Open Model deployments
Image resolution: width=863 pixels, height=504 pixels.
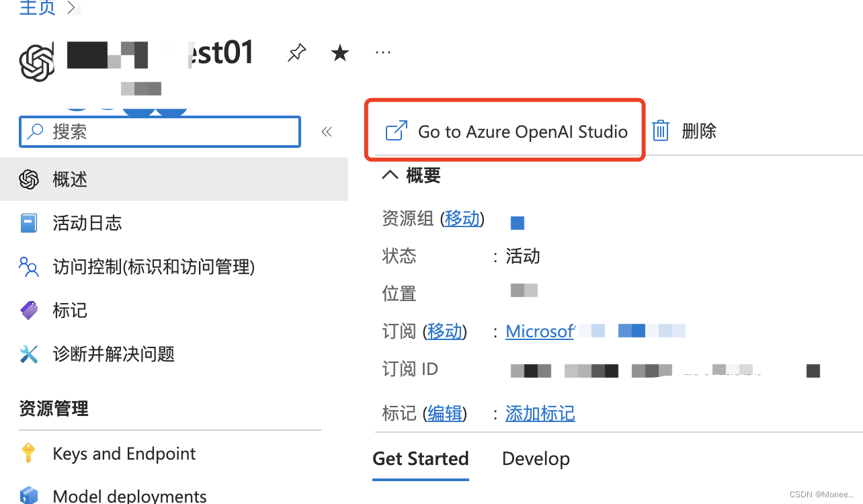(129, 495)
